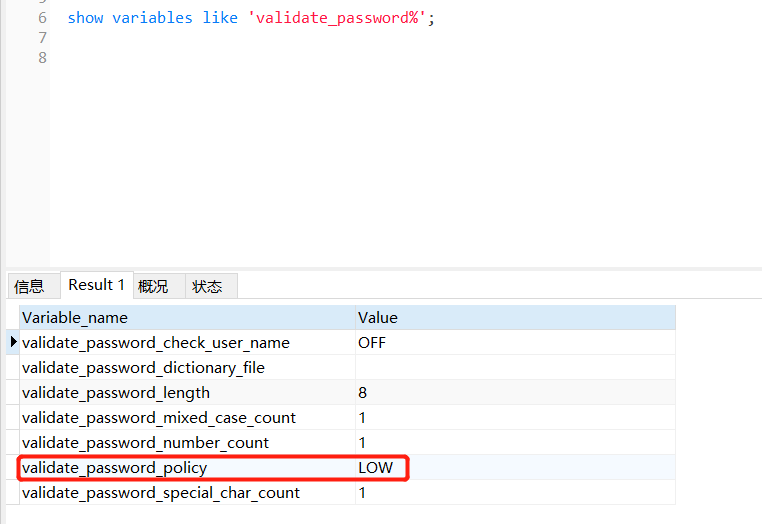This screenshot has width=762, height=524.
Task: Click line number 7 in editor gutter
Action: (x=42, y=38)
